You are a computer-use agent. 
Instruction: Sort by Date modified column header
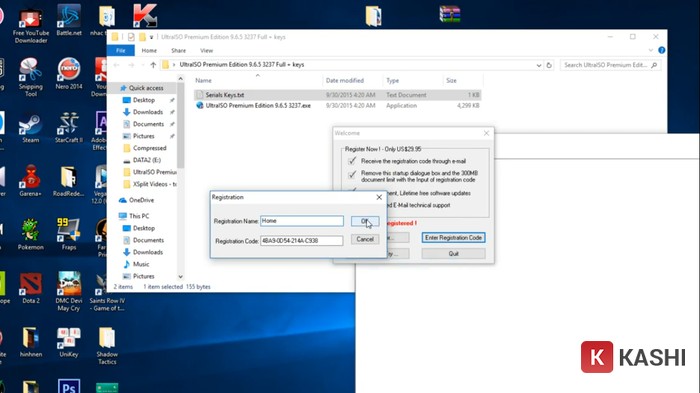point(345,80)
